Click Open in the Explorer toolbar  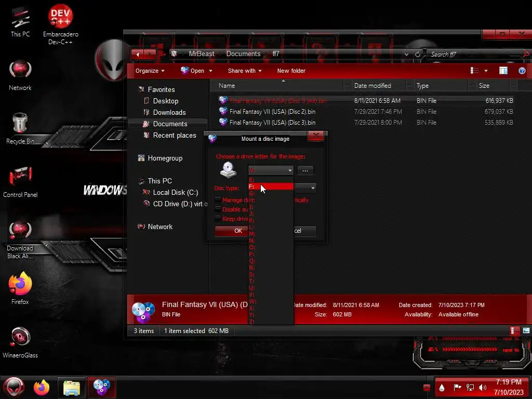pyautogui.click(x=193, y=71)
